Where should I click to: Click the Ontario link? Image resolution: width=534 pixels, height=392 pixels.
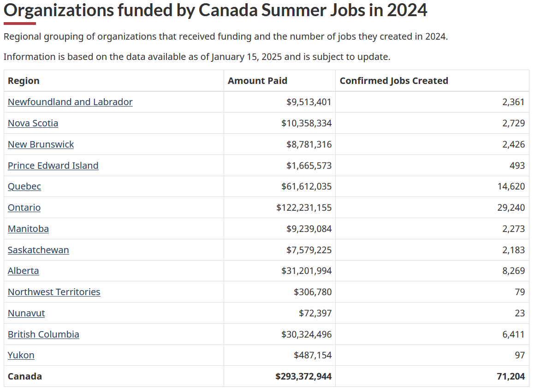point(24,208)
